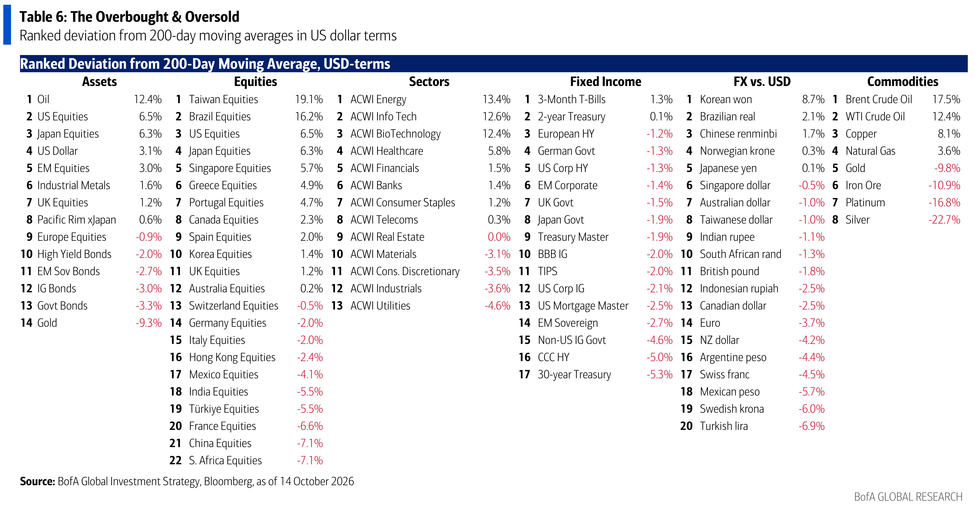This screenshot has height=513, width=980.
Task: Click the blue banner title bar
Action: pos(493,64)
